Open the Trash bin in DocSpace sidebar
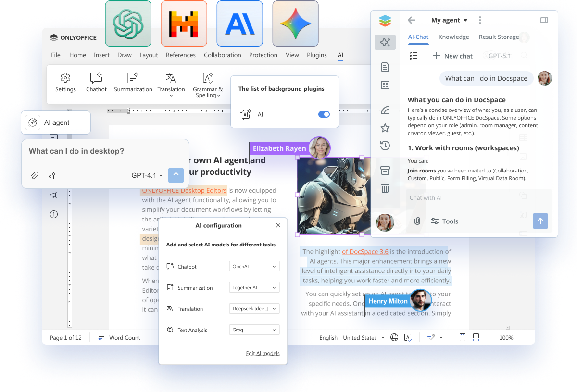This screenshot has width=577, height=392. (385, 188)
